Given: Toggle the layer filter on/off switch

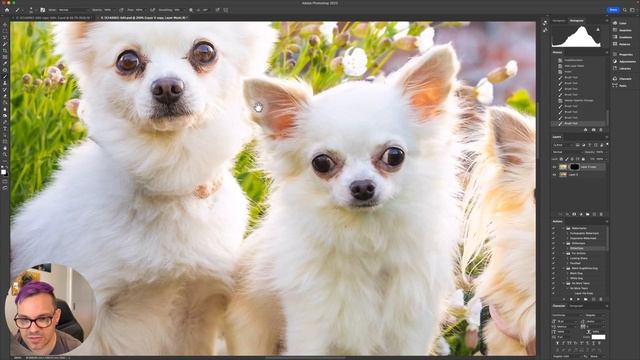Looking at the screenshot, I should pyautogui.click(x=607, y=144).
